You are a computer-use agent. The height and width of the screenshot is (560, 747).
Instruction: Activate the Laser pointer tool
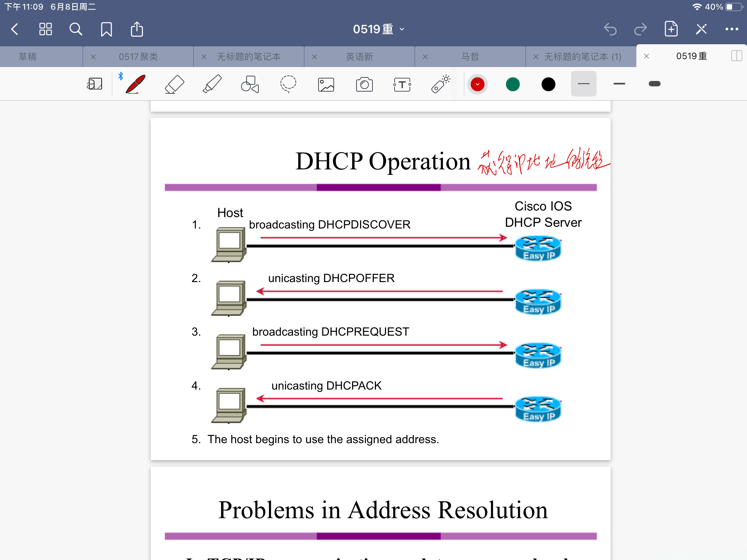[441, 84]
